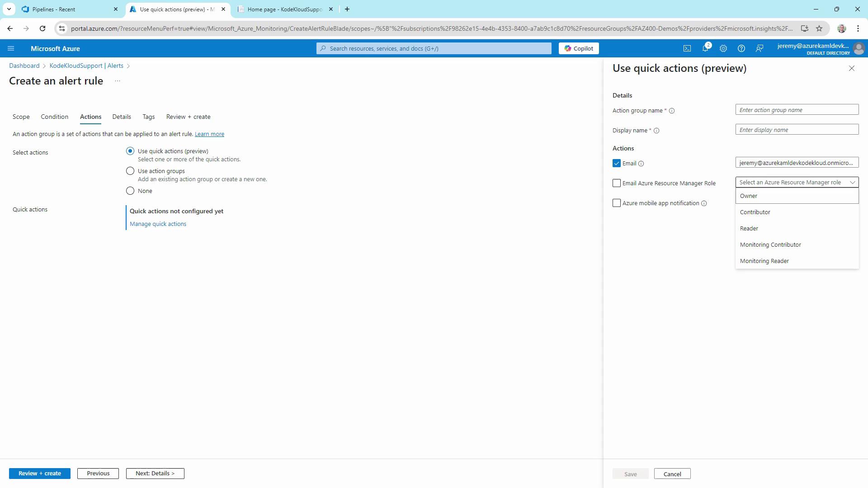Switch to the Condition tab
The height and width of the screenshot is (488, 868).
coord(54,117)
